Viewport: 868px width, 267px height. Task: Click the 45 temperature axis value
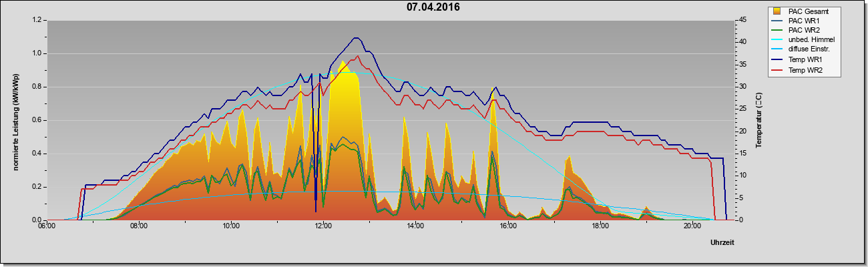pos(741,20)
